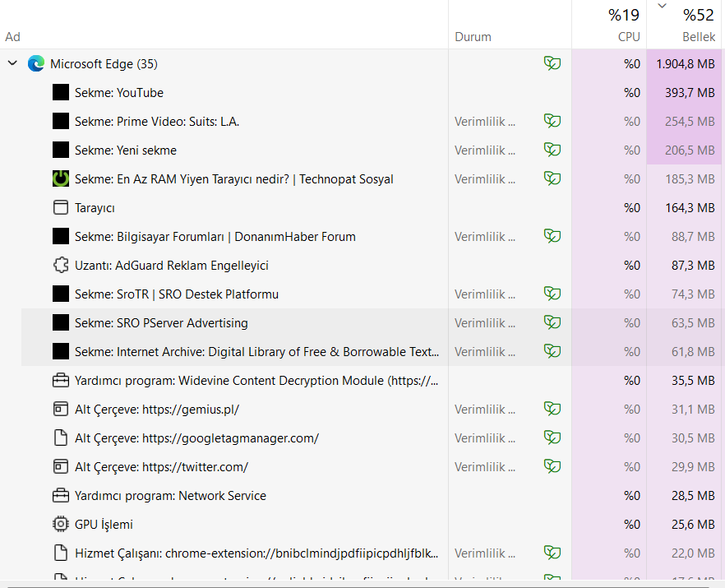Click the Network Service briefcase icon
Viewport: 725px width, 588px height.
60,496
